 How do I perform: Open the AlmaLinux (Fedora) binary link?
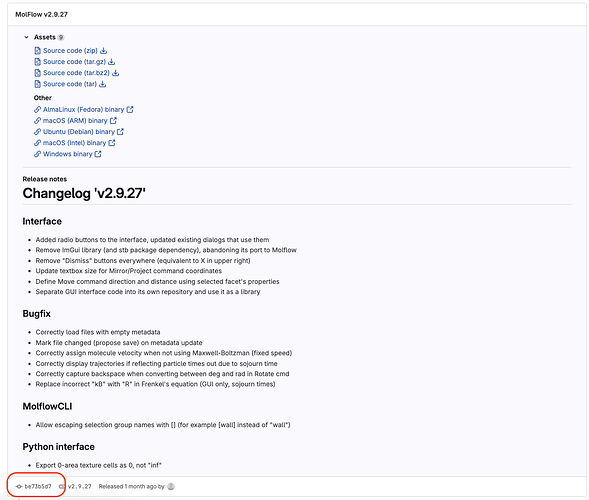(x=83, y=109)
